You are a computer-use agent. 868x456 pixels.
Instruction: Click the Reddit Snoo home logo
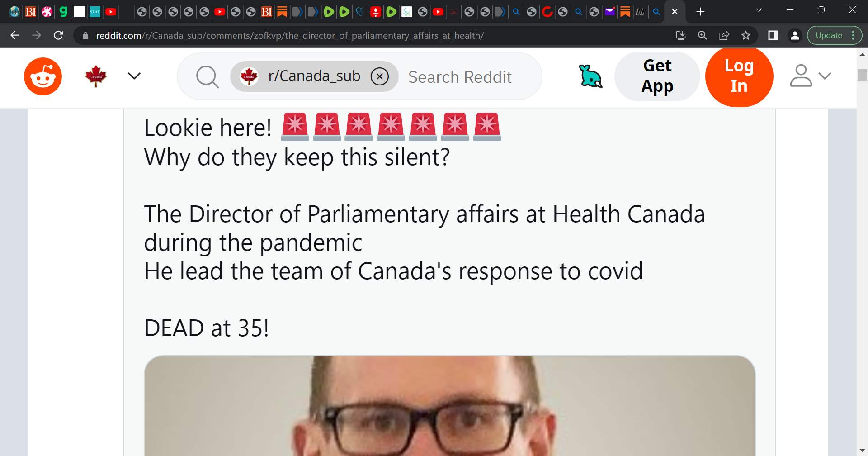pos(43,76)
